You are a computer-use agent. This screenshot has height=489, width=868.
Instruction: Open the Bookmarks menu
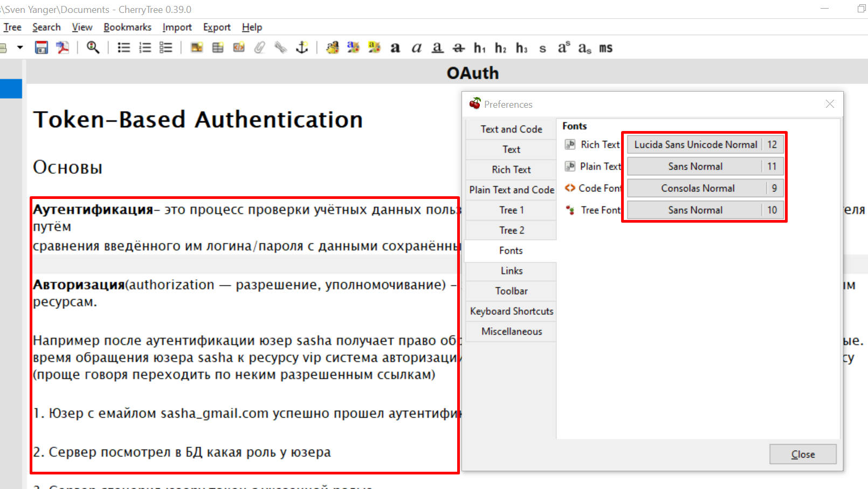[x=127, y=27]
